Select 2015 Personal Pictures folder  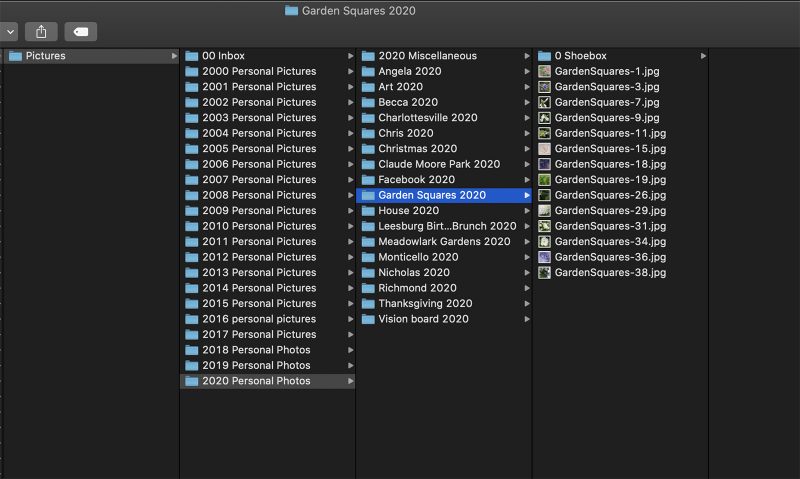point(268,304)
